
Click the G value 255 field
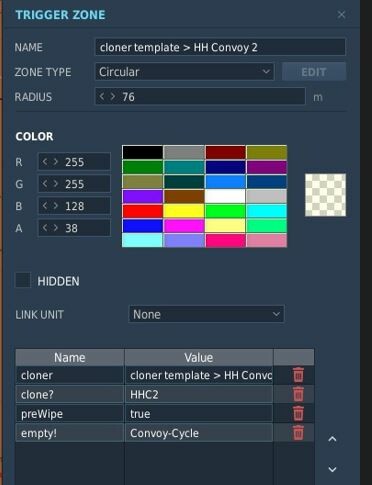[74, 184]
